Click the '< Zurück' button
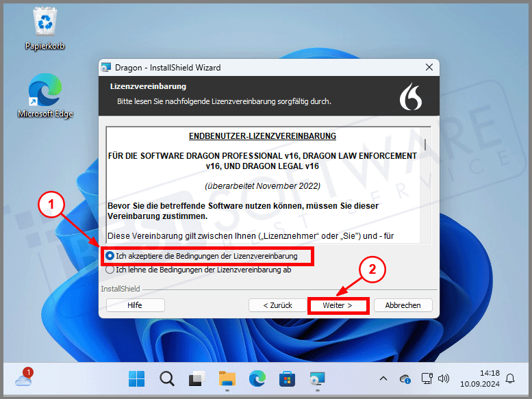The image size is (532, 399). [277, 305]
